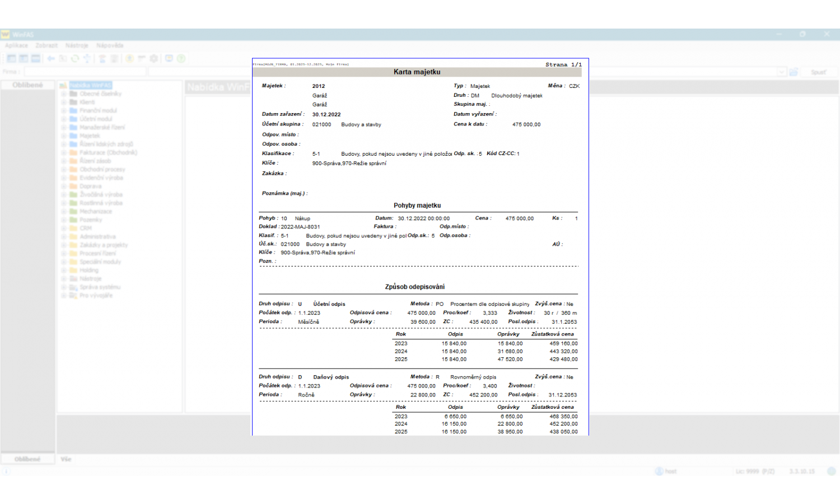
Task: Click the open folder icon beside Spusť button
Action: point(794,72)
